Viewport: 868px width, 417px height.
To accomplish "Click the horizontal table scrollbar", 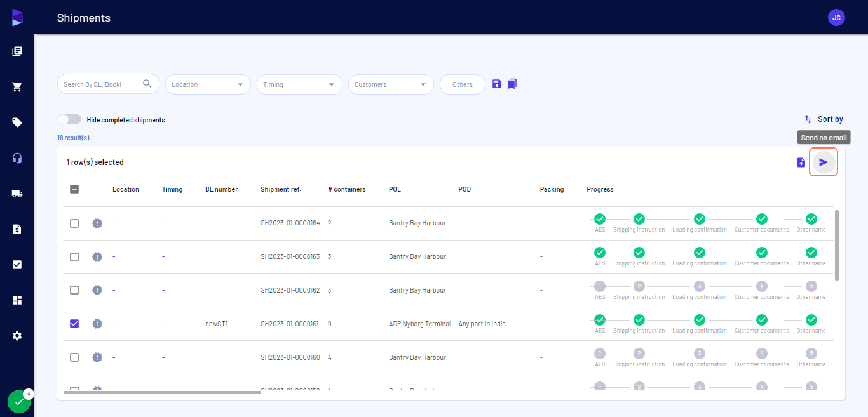I will coord(162,392).
